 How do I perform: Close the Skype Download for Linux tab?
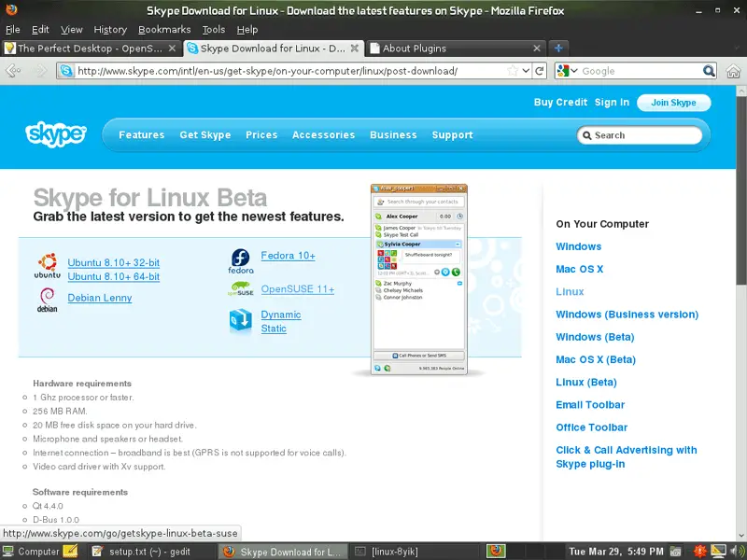(355, 49)
